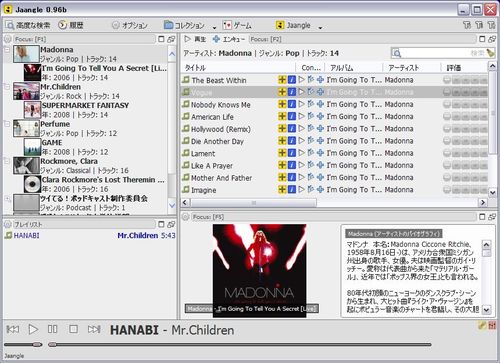Click the clear-search broom icon

(x=491, y=53)
